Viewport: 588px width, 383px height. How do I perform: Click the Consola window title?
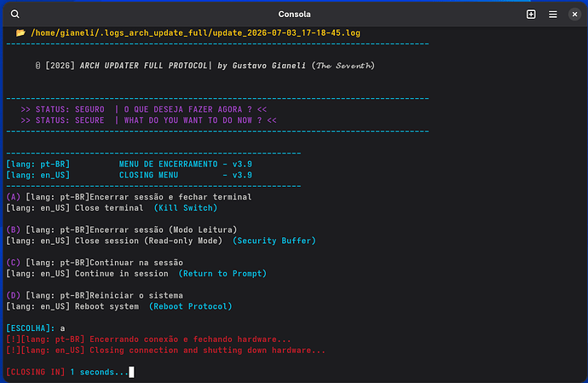coord(294,15)
